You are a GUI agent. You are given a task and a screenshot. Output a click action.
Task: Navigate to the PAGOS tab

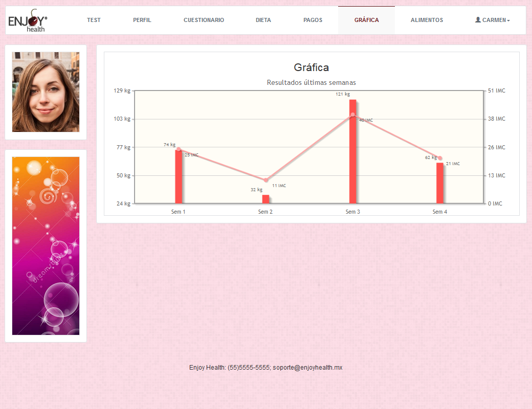tap(313, 20)
